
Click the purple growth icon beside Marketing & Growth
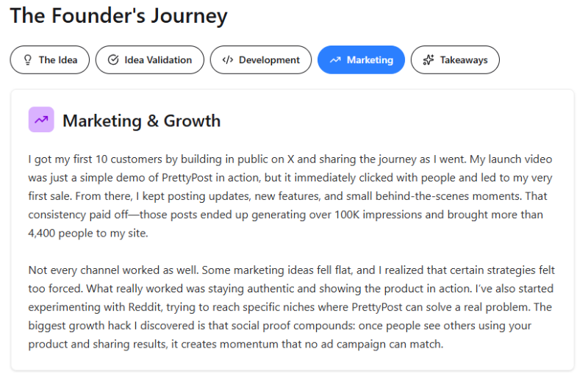41,120
